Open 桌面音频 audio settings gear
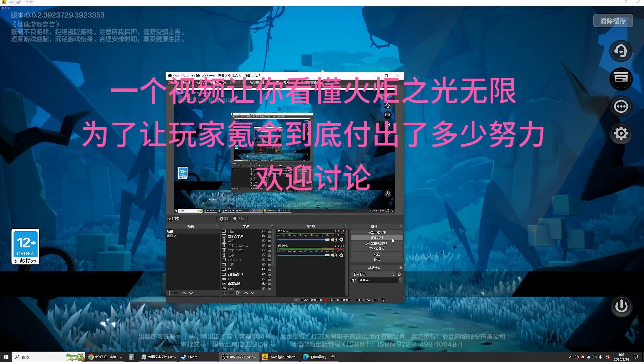Screen dimensions: 644x362 click(x=341, y=255)
